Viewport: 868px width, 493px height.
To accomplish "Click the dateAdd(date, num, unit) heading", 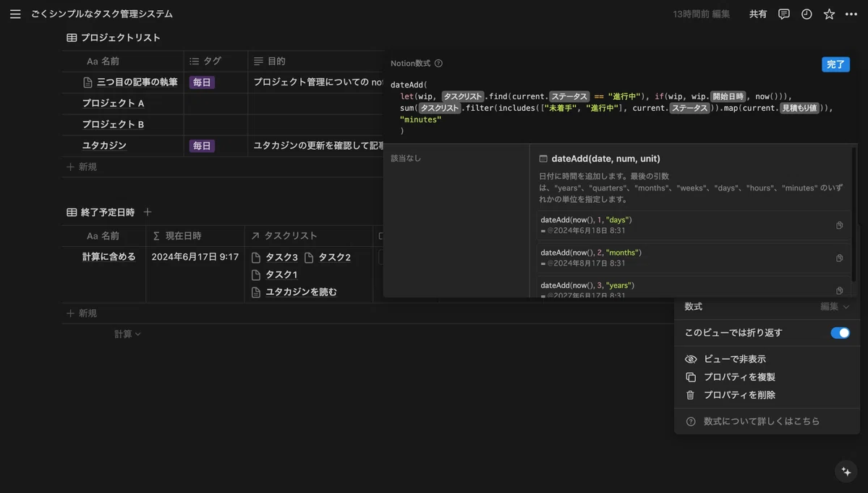I will pyautogui.click(x=605, y=159).
